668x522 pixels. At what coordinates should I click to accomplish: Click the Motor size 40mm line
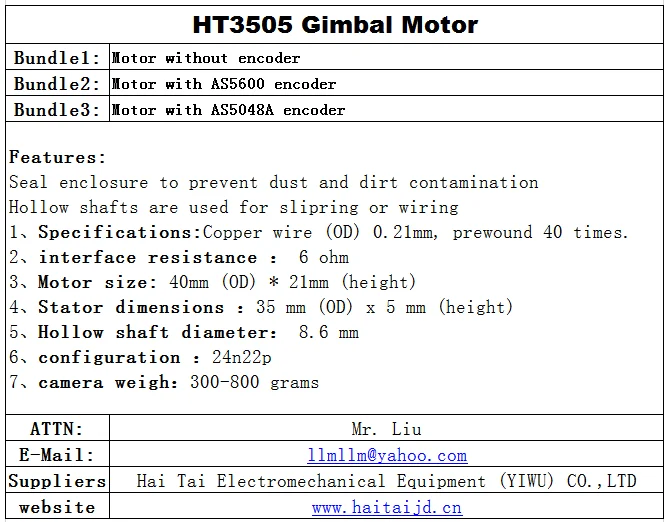pos(212,282)
